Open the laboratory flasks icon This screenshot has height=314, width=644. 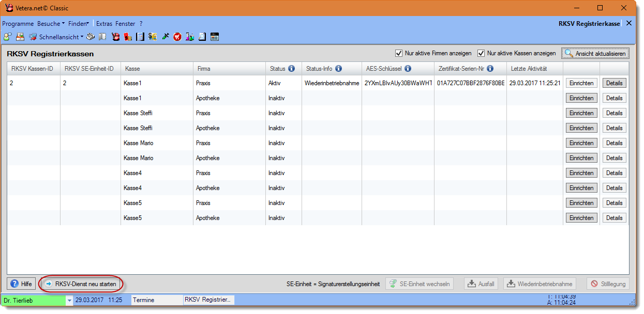point(190,37)
